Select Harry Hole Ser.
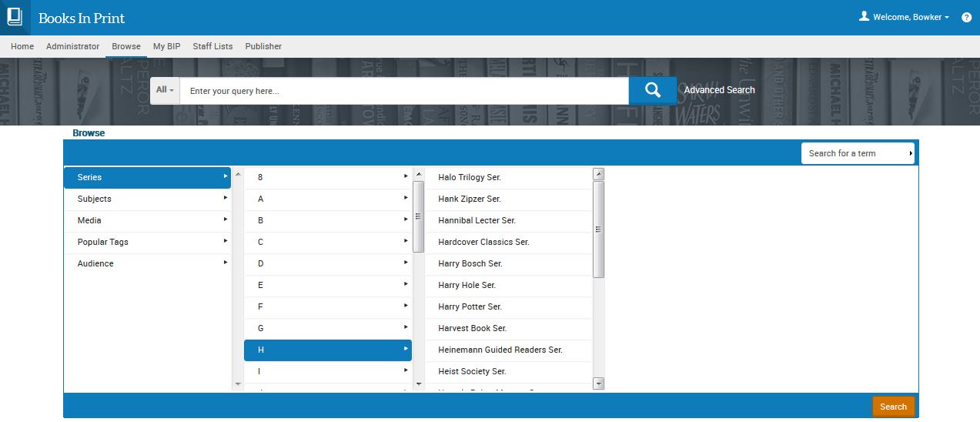 click(509, 285)
